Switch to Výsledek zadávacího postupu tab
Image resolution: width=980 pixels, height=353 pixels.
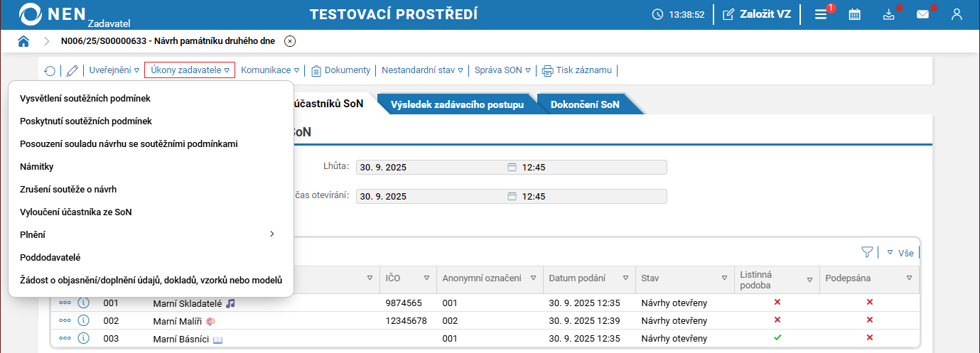(457, 104)
